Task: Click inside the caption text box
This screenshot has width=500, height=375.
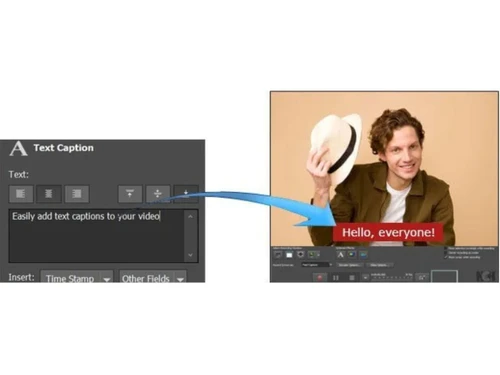Action: pos(96,236)
